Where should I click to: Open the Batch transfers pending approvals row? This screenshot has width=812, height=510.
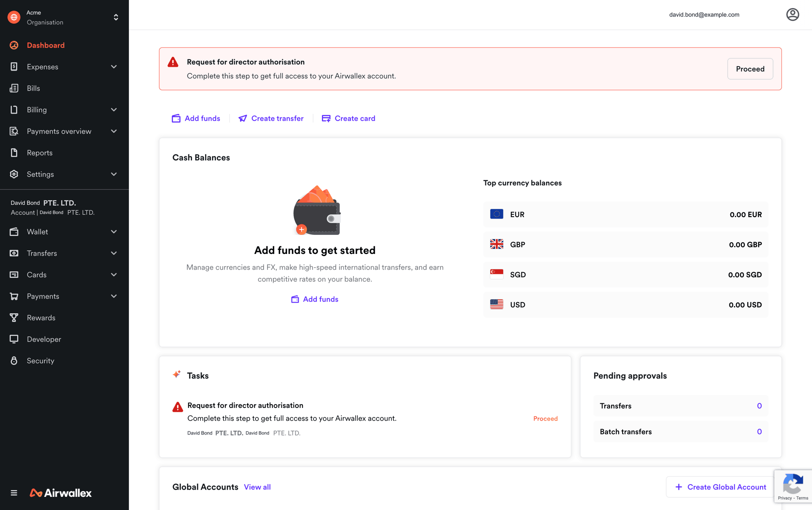point(680,432)
